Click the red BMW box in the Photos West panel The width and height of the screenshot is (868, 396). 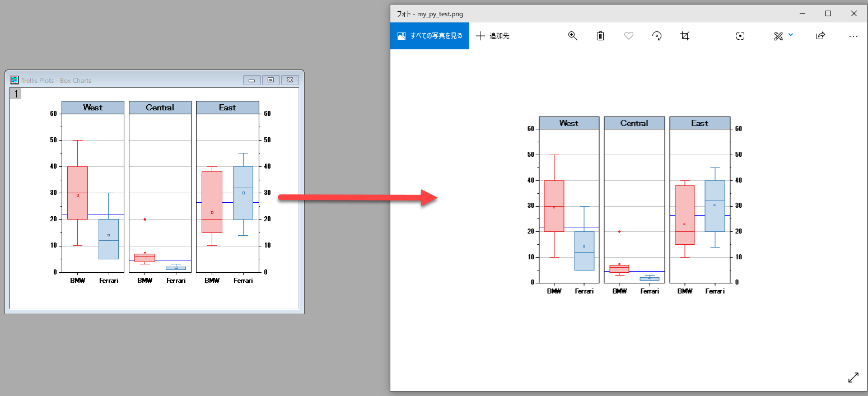pos(554,206)
